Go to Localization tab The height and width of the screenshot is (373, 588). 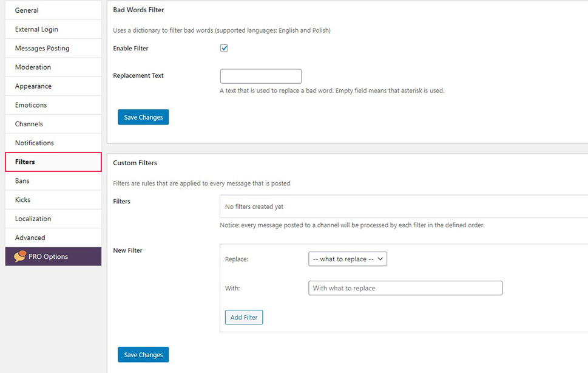click(53, 219)
